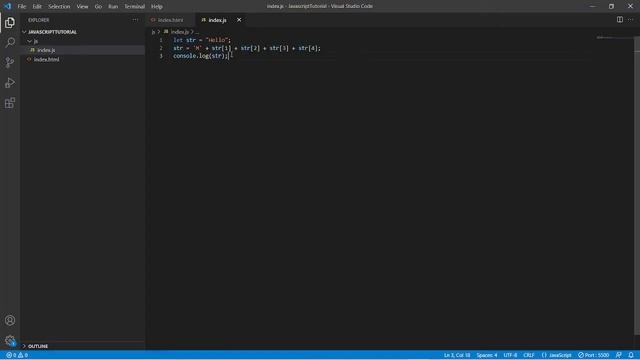Viewport: 640px width, 360px height.
Task: Open the Run and Debug view
Action: pyautogui.click(x=10, y=83)
